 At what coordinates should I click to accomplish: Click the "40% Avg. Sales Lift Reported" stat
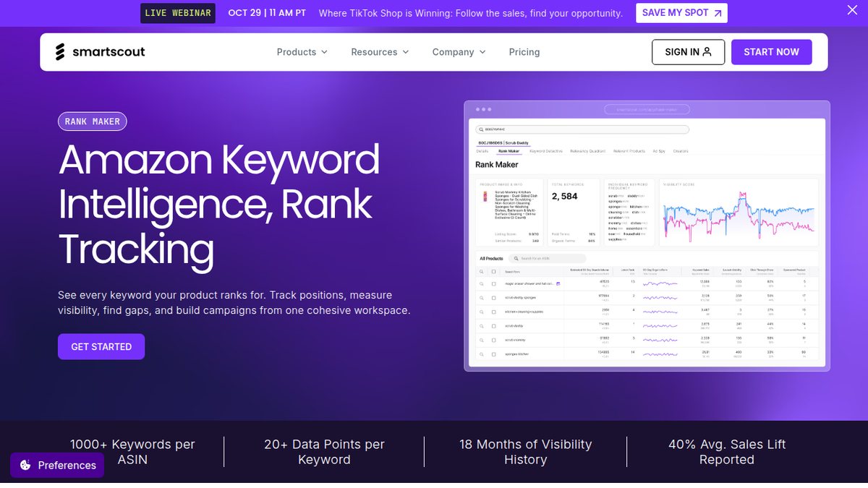(727, 452)
